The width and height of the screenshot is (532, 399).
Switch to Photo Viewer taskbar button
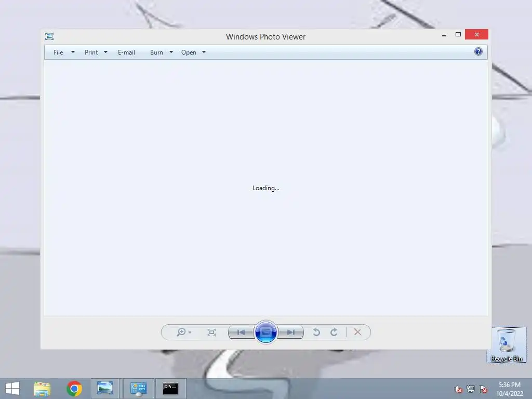[x=105, y=389]
